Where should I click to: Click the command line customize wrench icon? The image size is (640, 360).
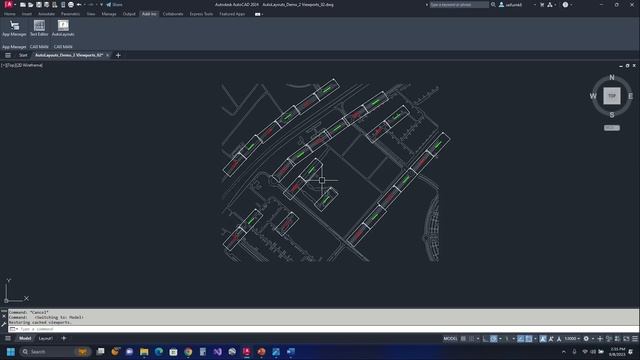[4, 324]
